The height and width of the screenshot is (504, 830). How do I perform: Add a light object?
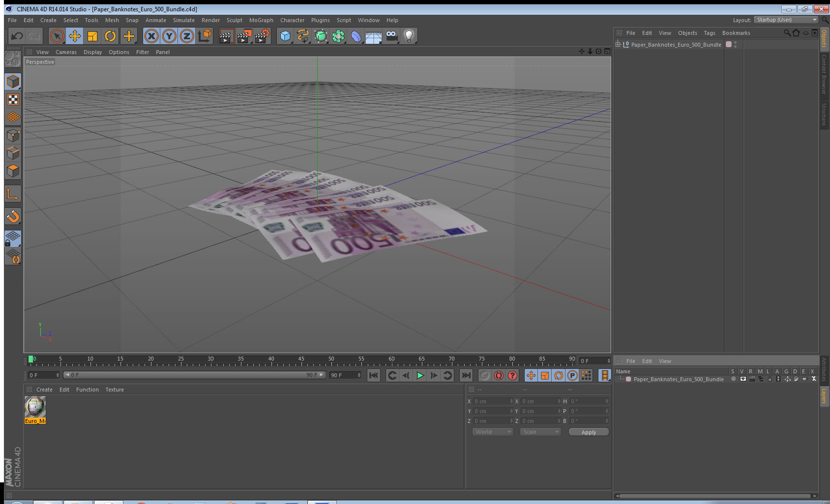point(409,36)
